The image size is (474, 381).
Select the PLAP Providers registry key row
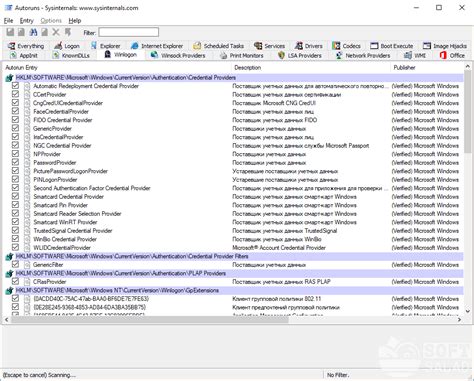tap(233, 273)
